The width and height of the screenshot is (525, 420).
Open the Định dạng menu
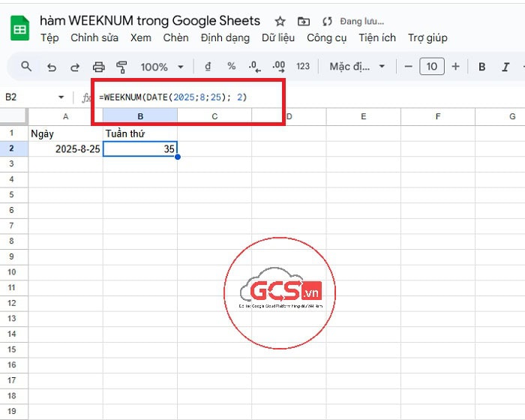pos(225,37)
